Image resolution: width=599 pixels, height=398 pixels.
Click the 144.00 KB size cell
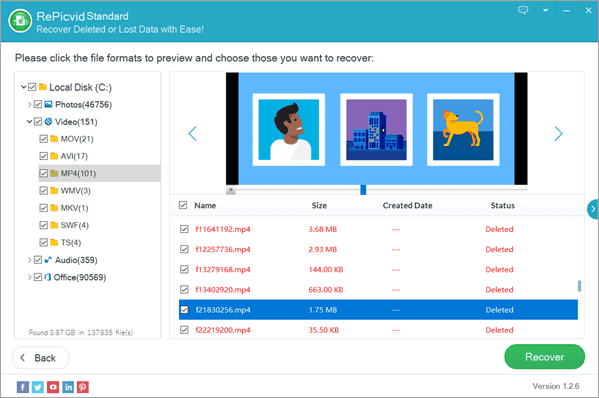click(326, 269)
